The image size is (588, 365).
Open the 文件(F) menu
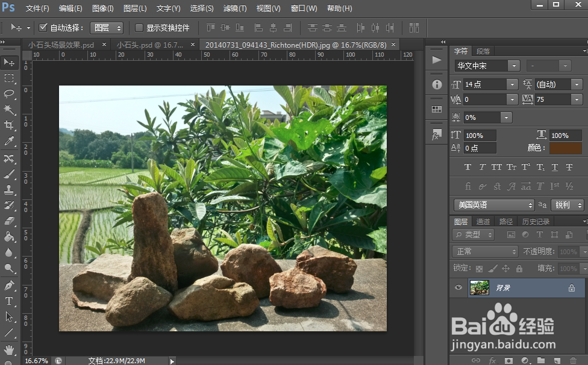pos(37,8)
